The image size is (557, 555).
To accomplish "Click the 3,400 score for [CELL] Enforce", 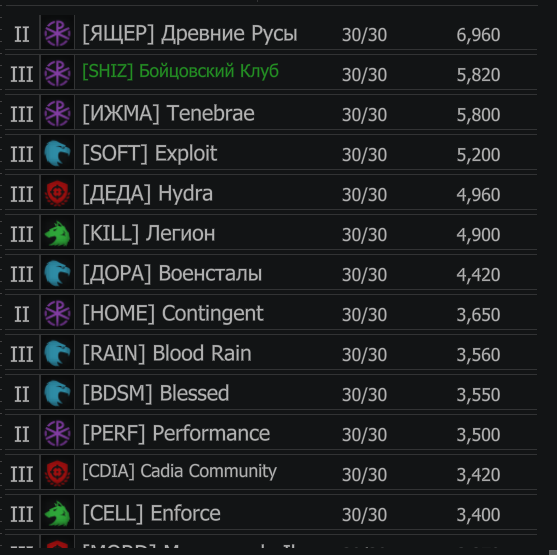I will 478,514.
